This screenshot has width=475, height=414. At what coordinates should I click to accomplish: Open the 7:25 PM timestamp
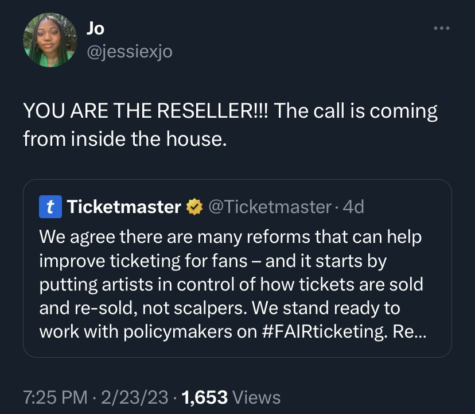coord(55,397)
